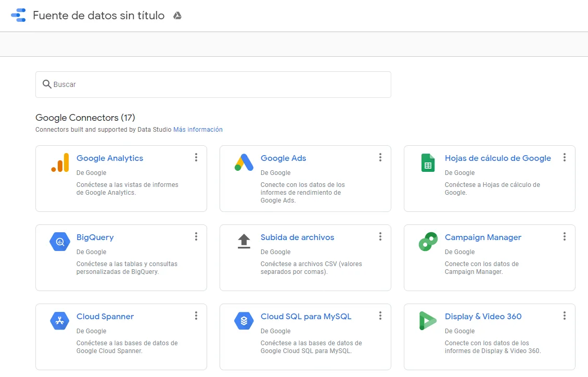This screenshot has width=588, height=377.
Task: Click the Display & Video 360 play icon
Action: tap(428, 321)
